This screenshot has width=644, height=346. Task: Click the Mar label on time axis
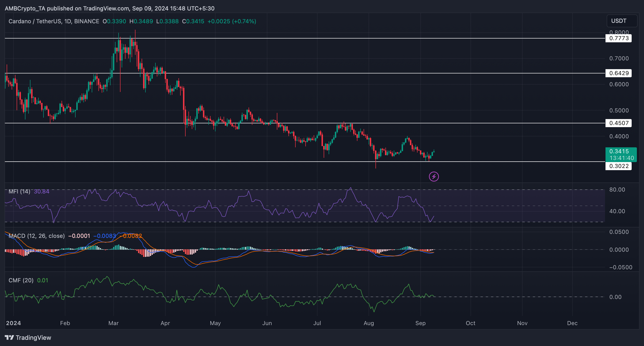114,323
